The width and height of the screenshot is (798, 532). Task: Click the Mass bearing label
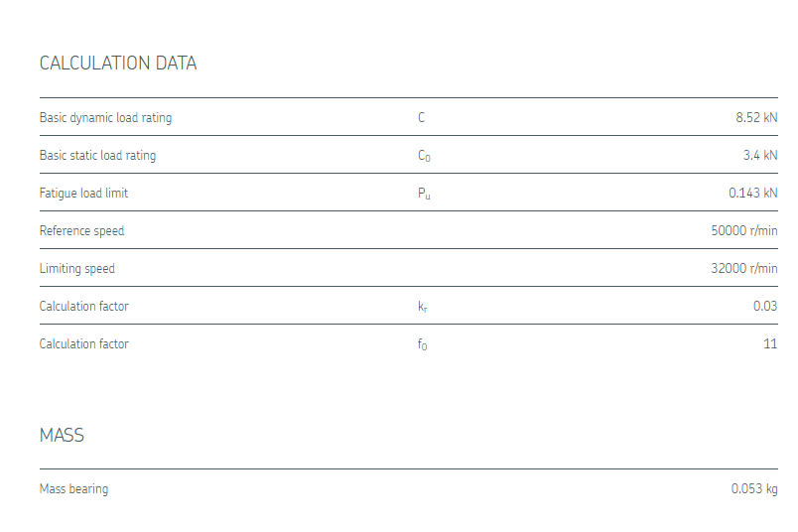[x=73, y=489]
